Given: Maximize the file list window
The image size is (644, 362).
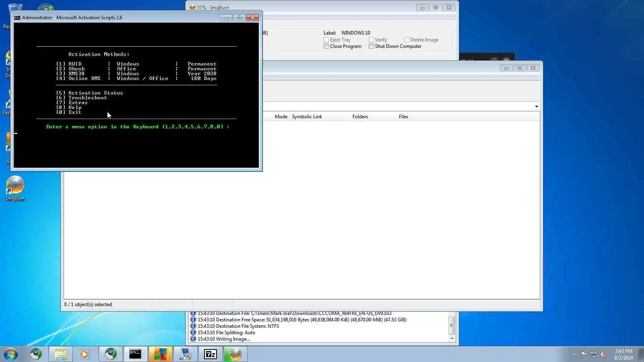Looking at the screenshot, I should click(520, 68).
